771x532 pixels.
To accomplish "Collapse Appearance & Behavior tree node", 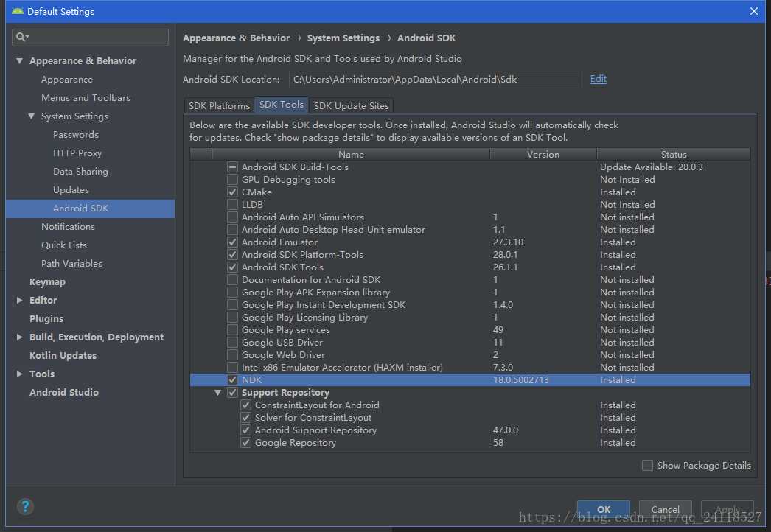I will (x=20, y=61).
